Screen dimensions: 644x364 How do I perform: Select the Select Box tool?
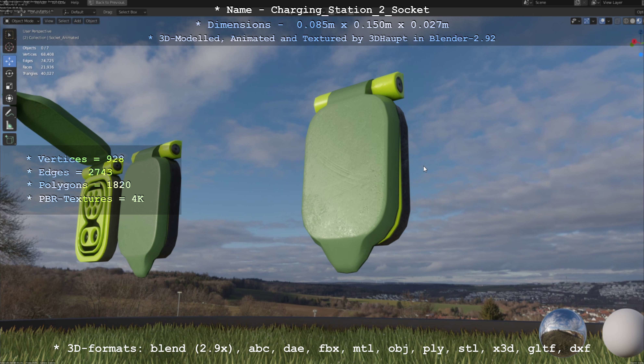pyautogui.click(x=9, y=35)
